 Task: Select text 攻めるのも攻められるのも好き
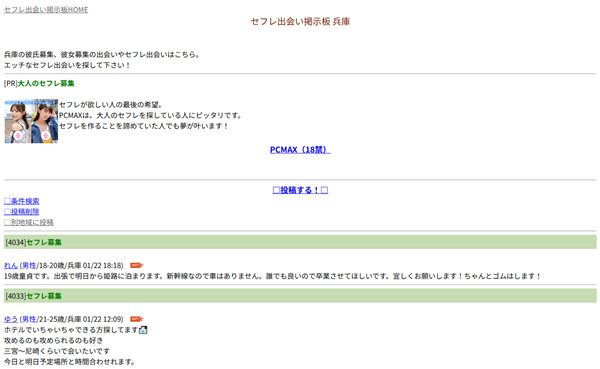pos(53,340)
